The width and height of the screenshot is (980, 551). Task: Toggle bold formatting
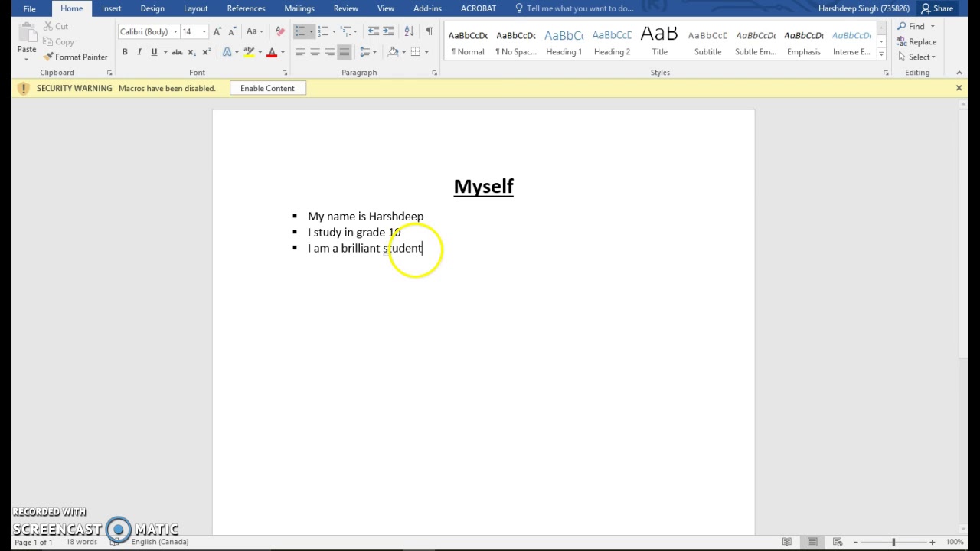pyautogui.click(x=125, y=52)
